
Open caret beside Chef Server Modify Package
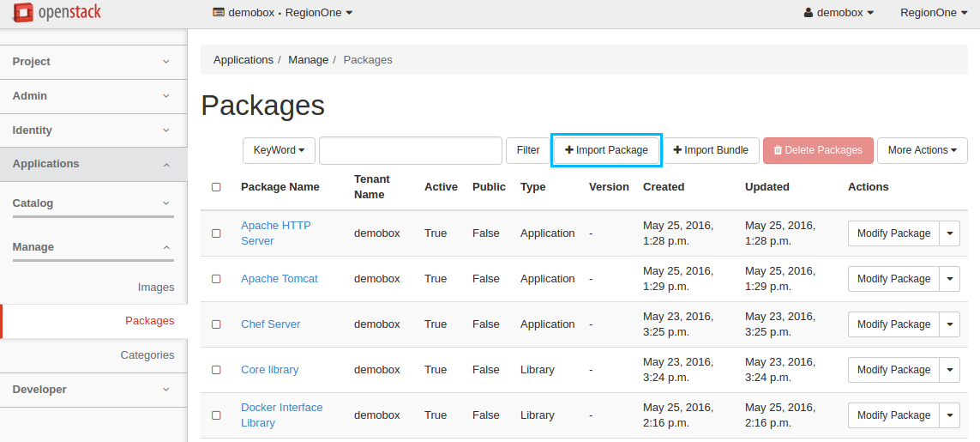coord(949,324)
